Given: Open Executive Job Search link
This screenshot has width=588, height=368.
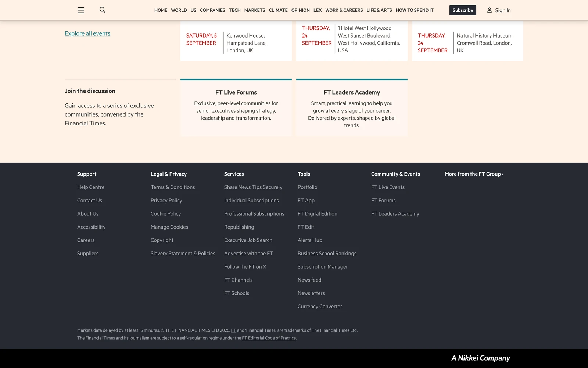Looking at the screenshot, I should (248, 240).
